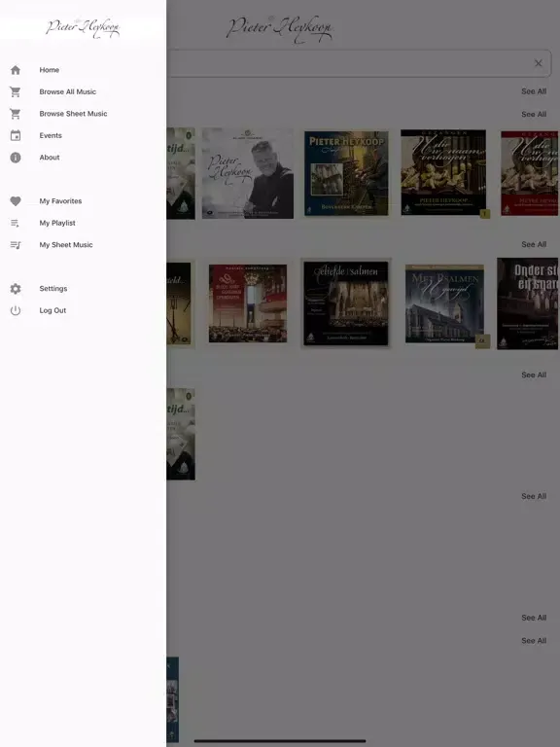Click the About info icon
Viewport: 560px width, 747px height.
tap(16, 158)
